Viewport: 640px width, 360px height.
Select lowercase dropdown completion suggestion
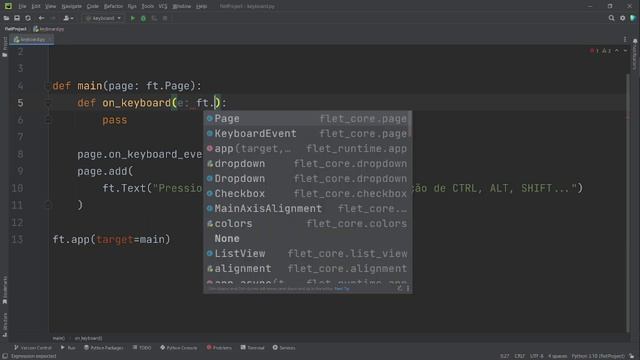[x=307, y=164]
